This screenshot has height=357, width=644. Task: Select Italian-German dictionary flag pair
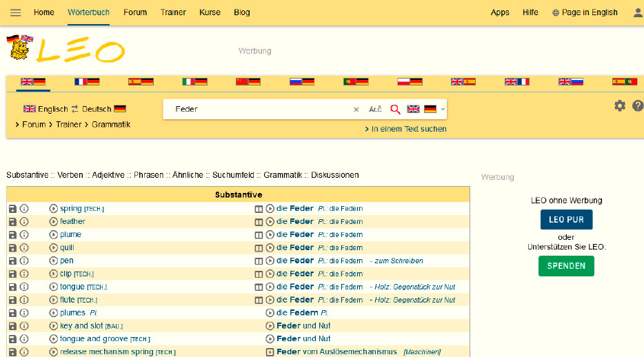pos(194,81)
